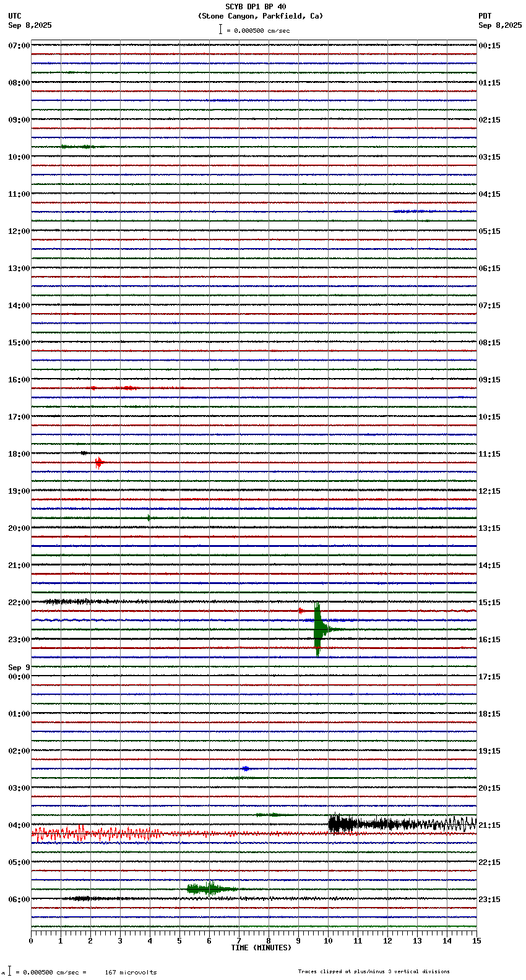Click the '18:00' UTC time label
526x980 pixels.
tap(19, 454)
